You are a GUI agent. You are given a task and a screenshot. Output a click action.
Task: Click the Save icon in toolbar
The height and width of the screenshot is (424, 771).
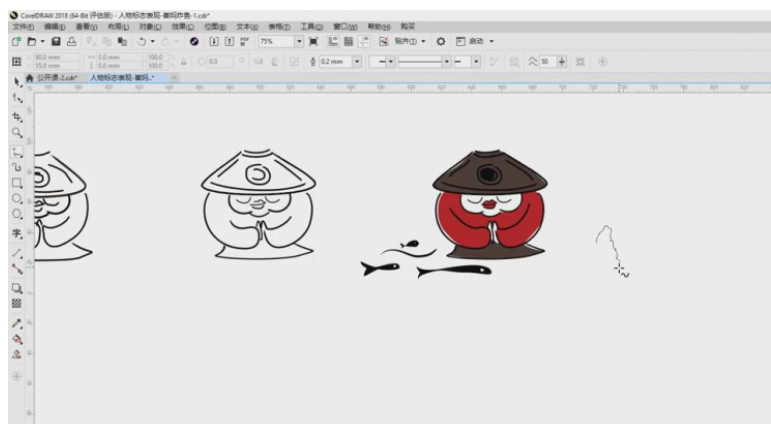coord(57,42)
